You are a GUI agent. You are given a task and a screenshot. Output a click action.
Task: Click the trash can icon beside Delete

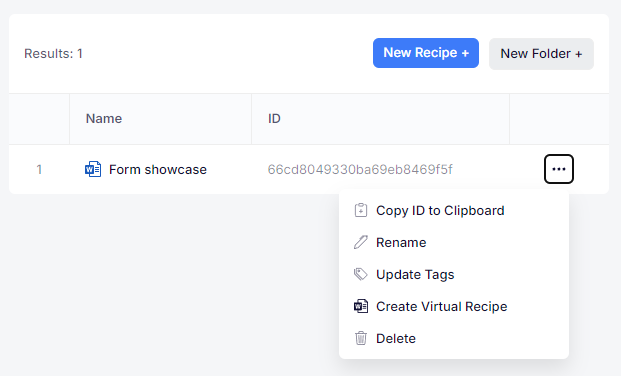click(x=361, y=338)
